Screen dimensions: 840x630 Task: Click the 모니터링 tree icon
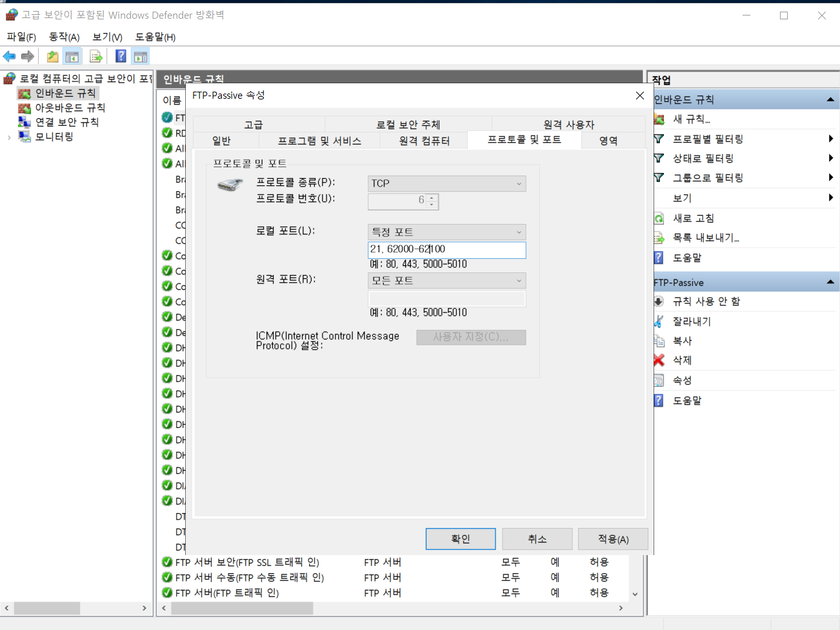tap(25, 137)
